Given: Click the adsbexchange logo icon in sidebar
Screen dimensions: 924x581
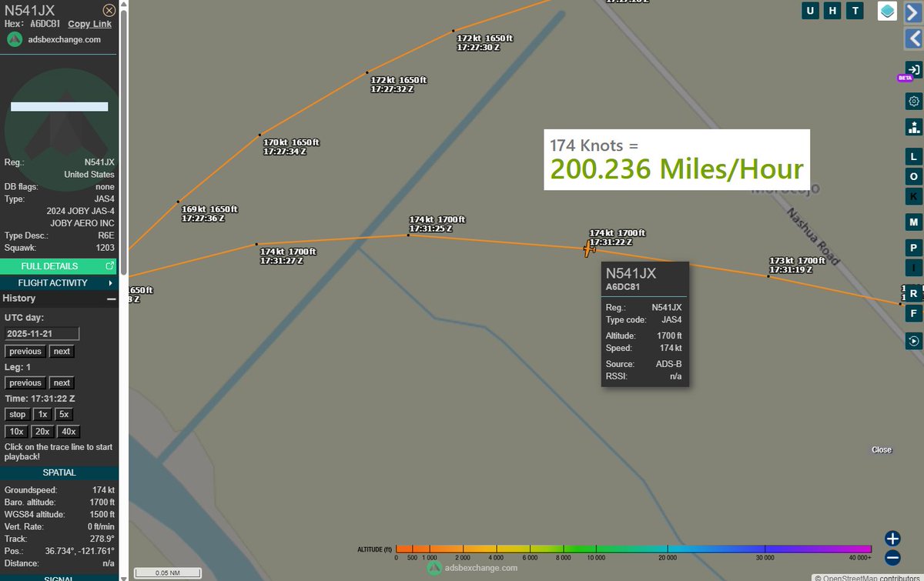Looking at the screenshot, I should coord(15,40).
